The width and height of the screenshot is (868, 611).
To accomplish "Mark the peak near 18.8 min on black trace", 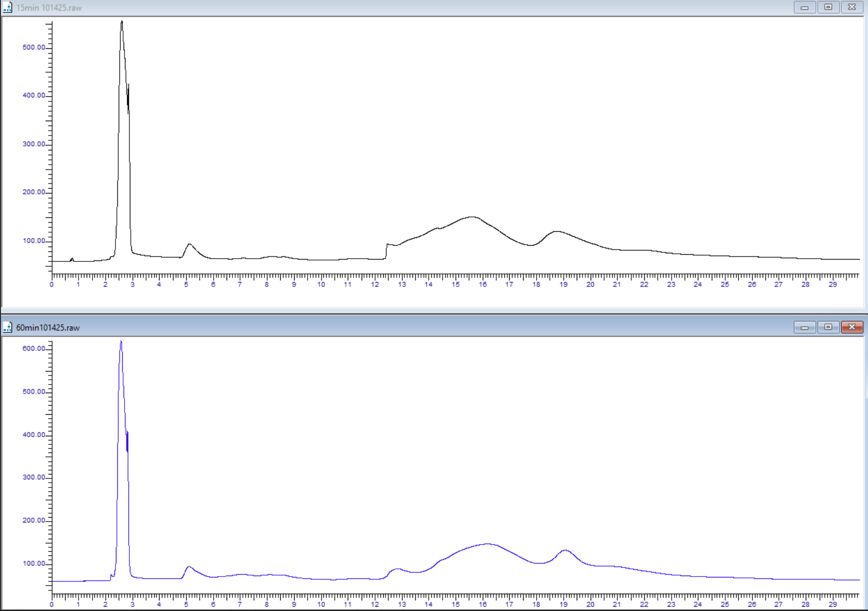I will tap(556, 231).
